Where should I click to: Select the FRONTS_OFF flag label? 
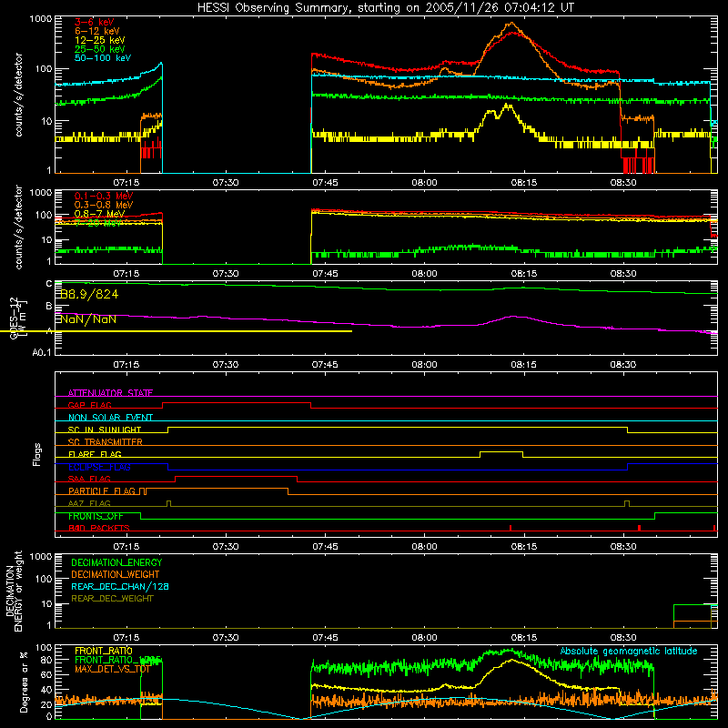point(96,516)
